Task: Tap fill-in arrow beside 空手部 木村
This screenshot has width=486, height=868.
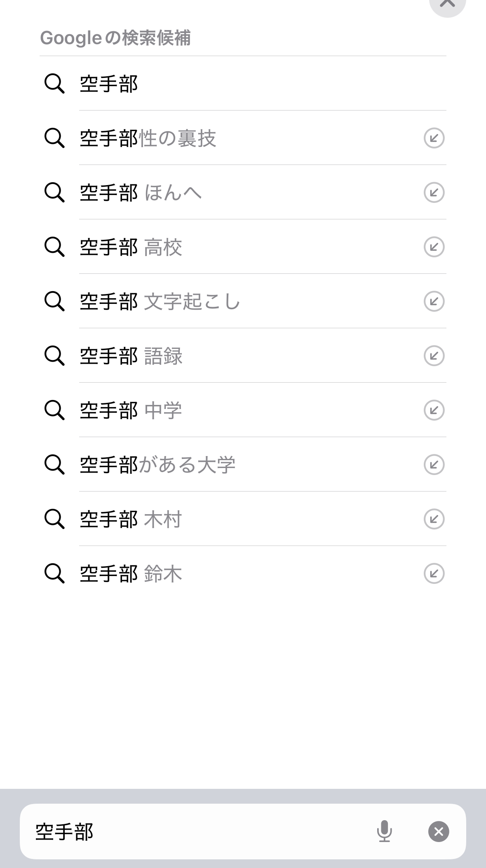Action: point(434,519)
